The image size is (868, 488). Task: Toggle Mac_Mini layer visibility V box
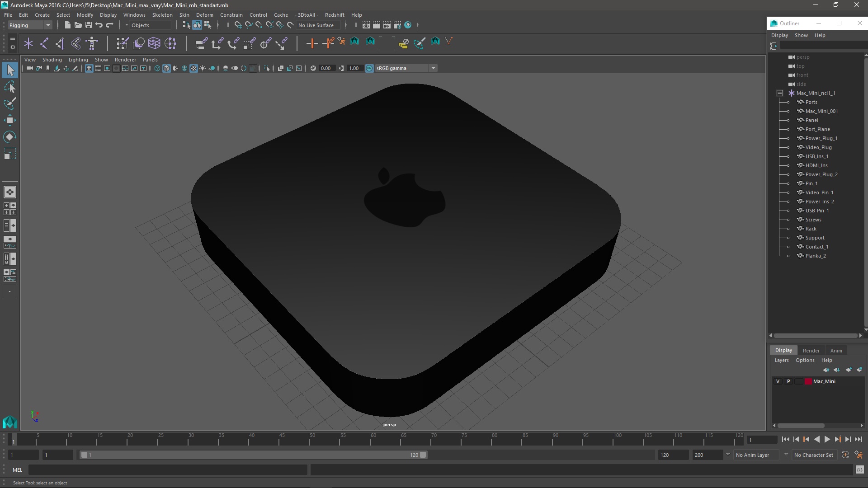click(778, 381)
